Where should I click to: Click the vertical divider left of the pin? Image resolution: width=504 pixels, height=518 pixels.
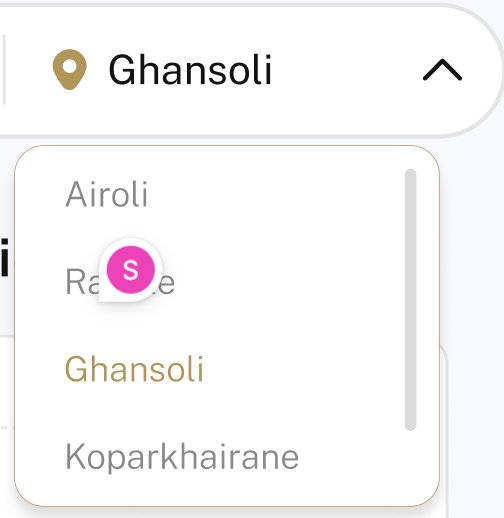pyautogui.click(x=4, y=69)
